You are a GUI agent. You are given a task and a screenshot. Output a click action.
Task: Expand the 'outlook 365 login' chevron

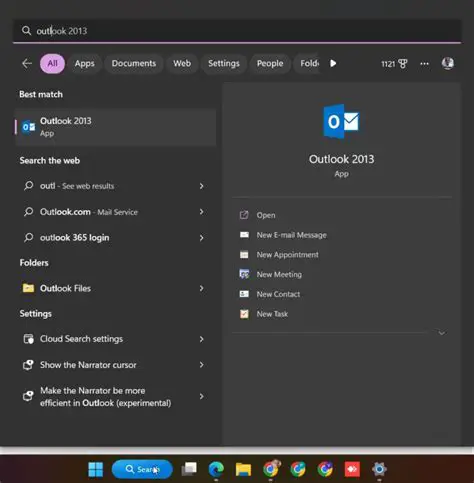tap(202, 238)
